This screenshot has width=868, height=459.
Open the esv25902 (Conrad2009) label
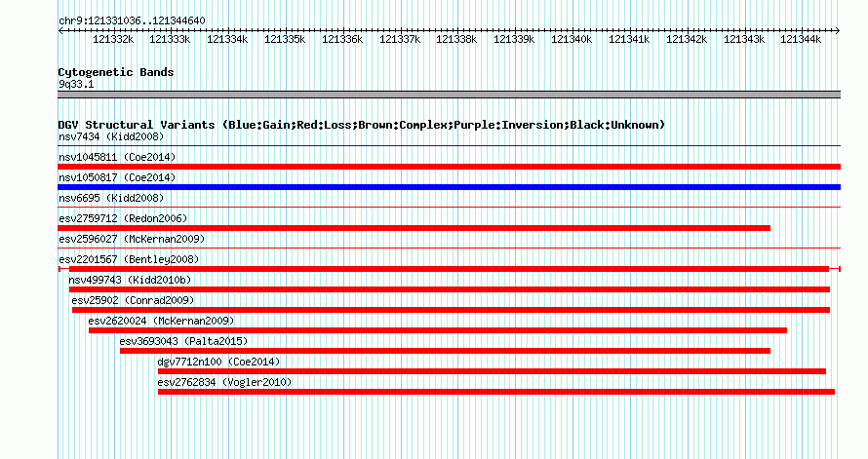[x=133, y=300]
